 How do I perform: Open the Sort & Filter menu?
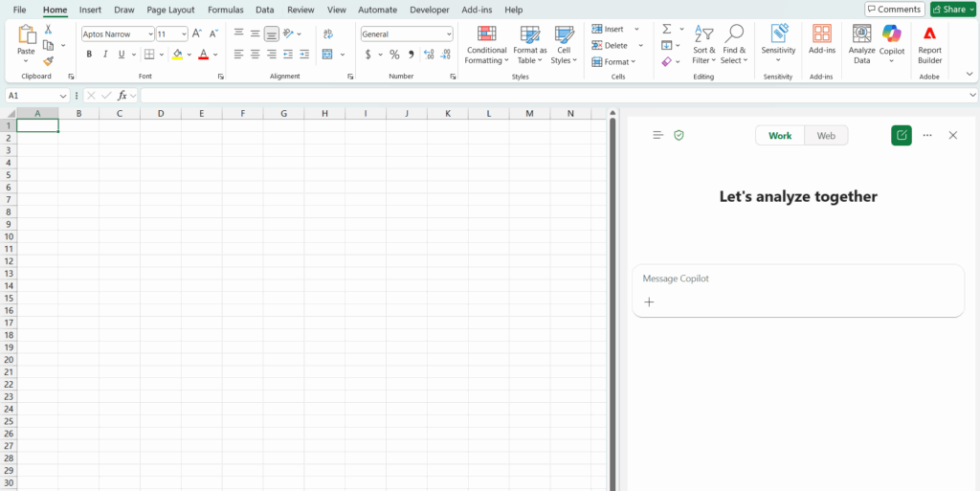tap(704, 45)
